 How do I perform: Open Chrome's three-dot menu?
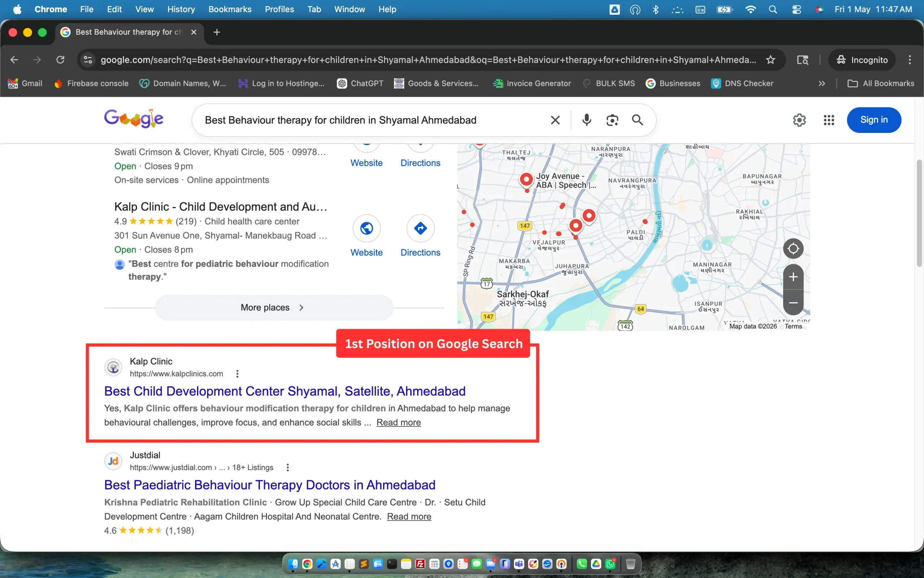[x=910, y=60]
